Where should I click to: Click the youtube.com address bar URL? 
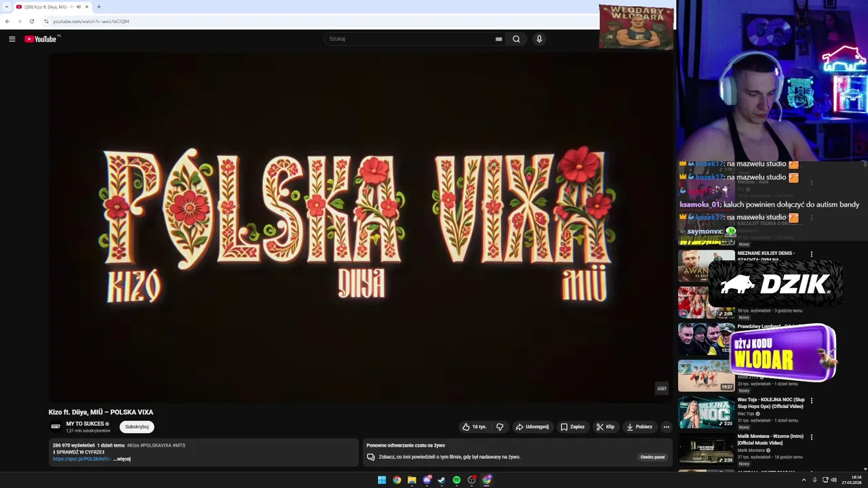pos(91,21)
